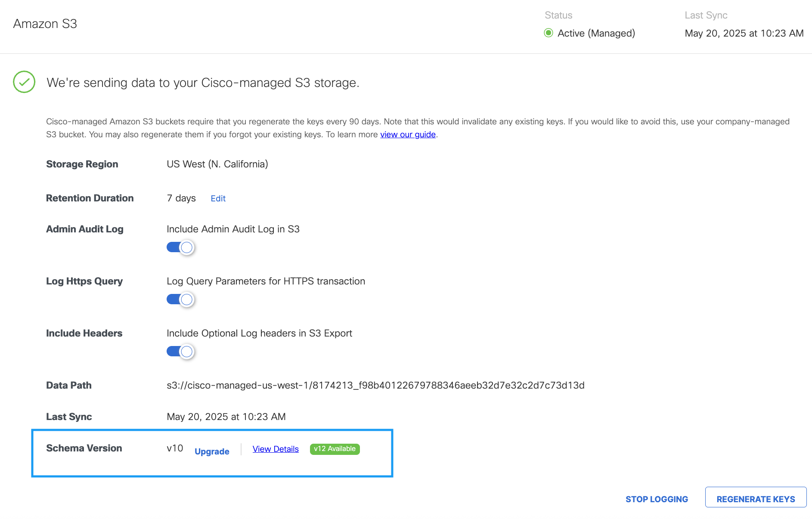Click the Log Https Query label
The image size is (812, 519).
(x=84, y=281)
